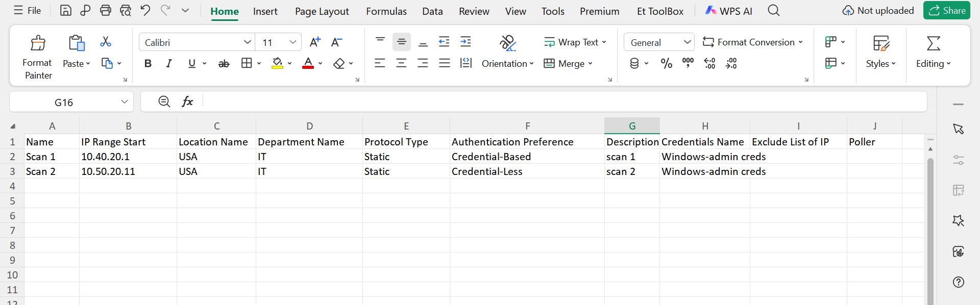This screenshot has height=305, width=980.
Task: Toggle Wrap Text on
Action: (575, 42)
